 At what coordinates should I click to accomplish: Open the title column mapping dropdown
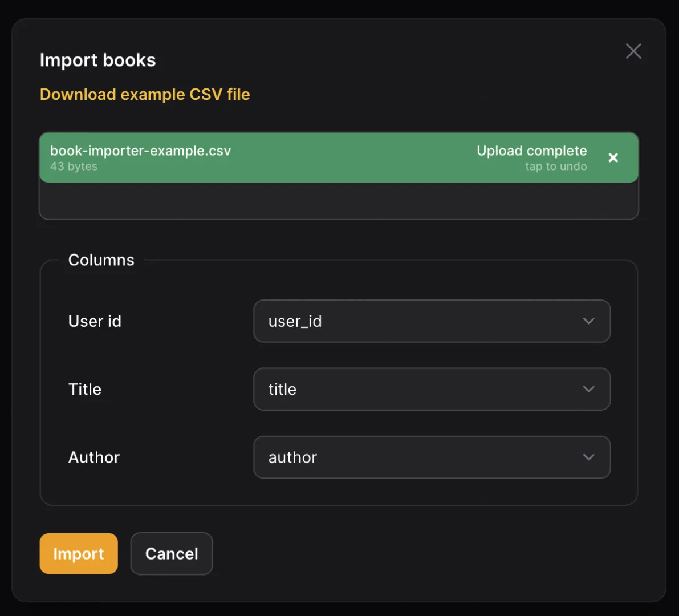point(432,389)
